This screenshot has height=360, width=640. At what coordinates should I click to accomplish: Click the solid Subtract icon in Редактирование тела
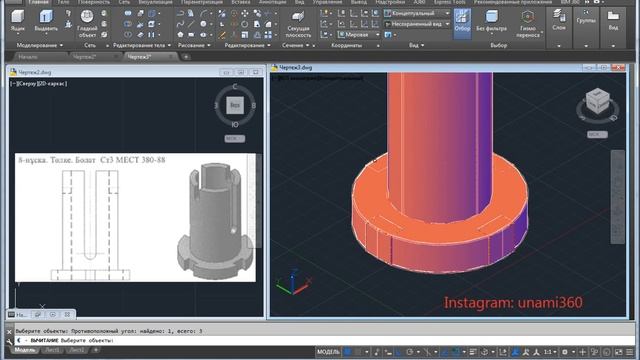click(128, 24)
